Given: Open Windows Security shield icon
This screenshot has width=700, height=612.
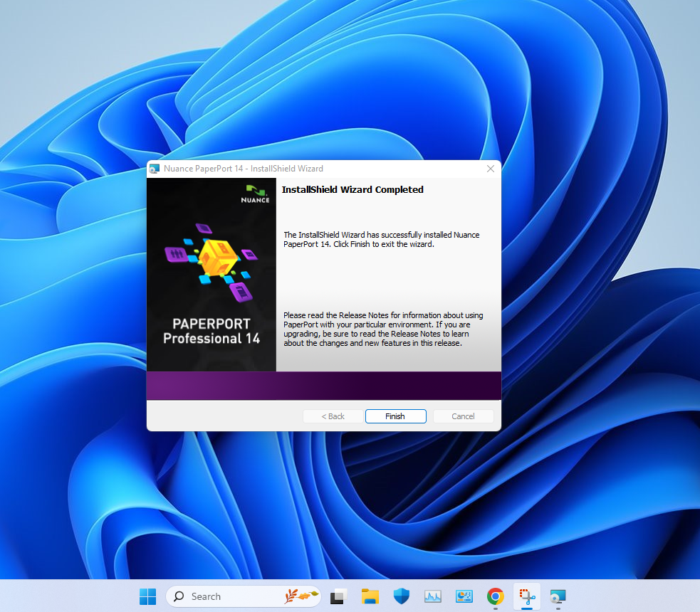Looking at the screenshot, I should point(401,596).
